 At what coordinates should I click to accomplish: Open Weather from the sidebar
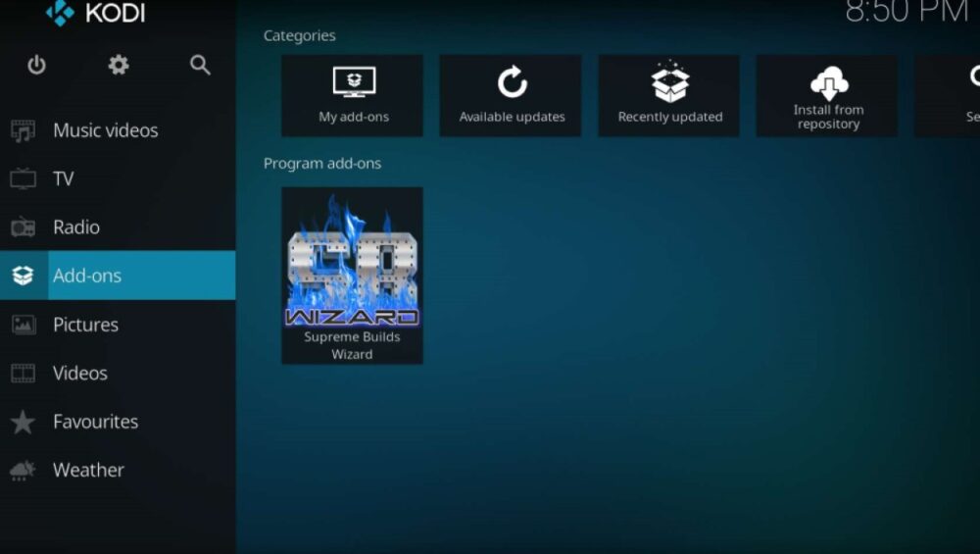click(x=118, y=471)
